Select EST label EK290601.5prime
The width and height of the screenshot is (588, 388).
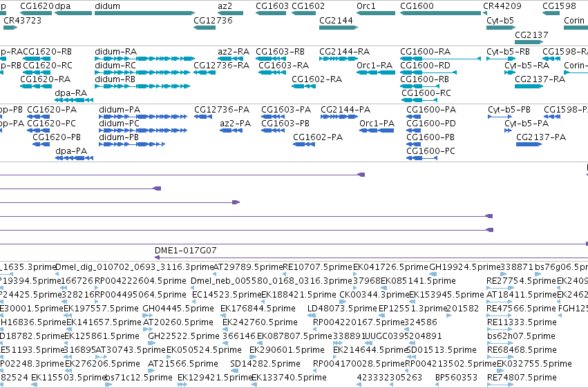coord(287,350)
